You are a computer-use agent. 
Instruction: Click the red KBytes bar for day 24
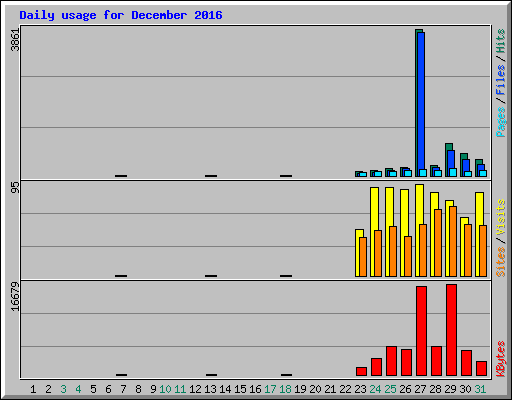376,367
